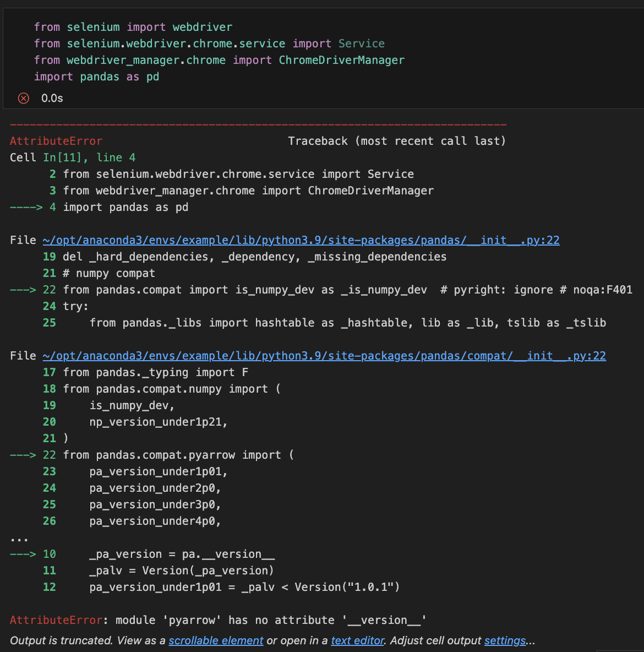Place cursor in 'from selenium import webdriver' line
Viewport: 644px width, 652px height.
(133, 27)
